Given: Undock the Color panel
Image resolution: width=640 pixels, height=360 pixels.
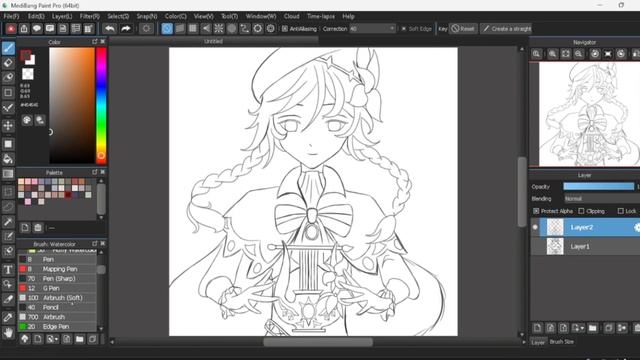Looking at the screenshot, I should [95, 42].
